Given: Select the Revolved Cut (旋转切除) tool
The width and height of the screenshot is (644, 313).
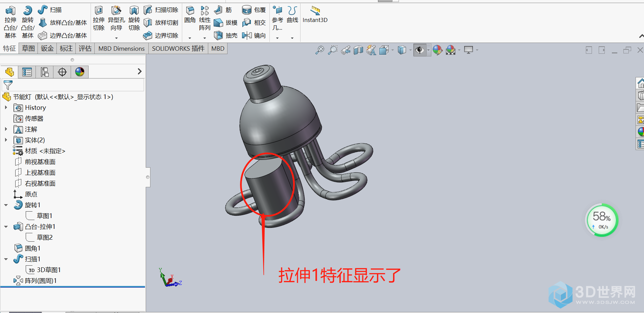Looking at the screenshot, I should tap(134, 19).
